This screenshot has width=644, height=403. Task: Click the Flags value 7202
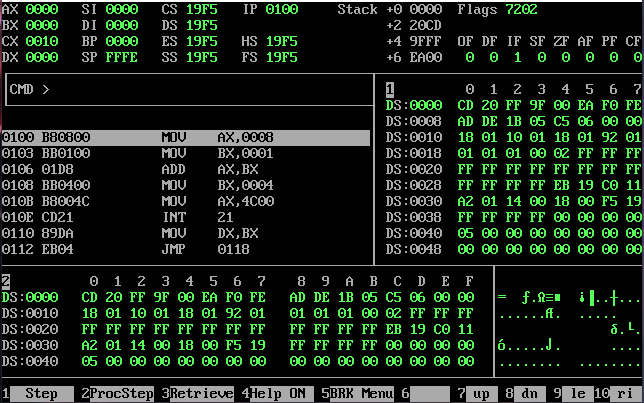point(522,9)
